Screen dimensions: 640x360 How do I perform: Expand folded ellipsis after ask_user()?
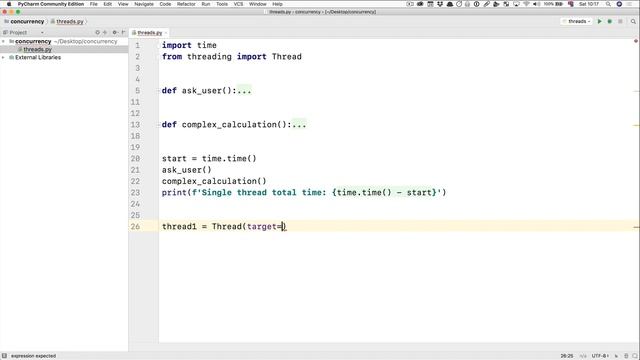244,91
